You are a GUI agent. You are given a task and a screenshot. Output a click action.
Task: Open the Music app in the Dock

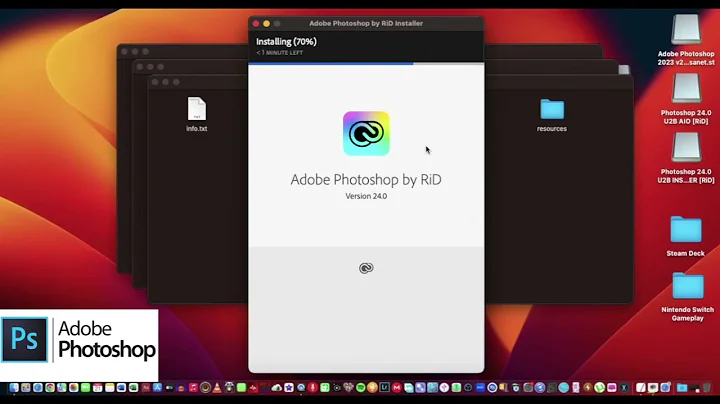[193, 388]
